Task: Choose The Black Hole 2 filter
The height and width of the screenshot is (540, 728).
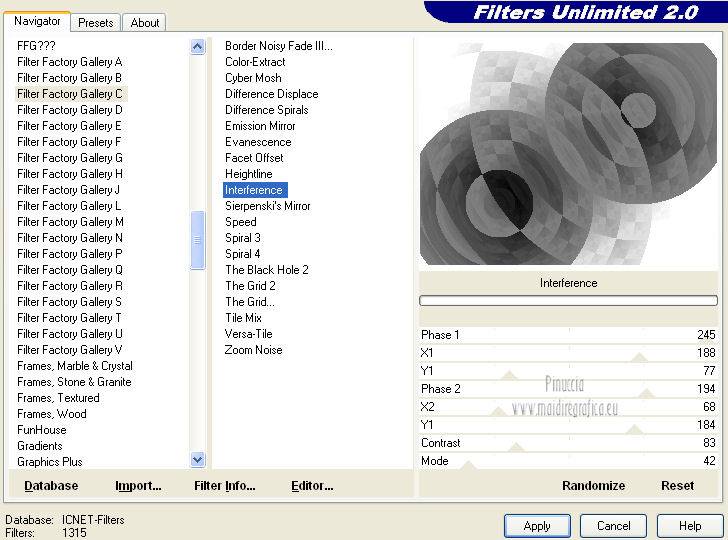Action: (266, 270)
